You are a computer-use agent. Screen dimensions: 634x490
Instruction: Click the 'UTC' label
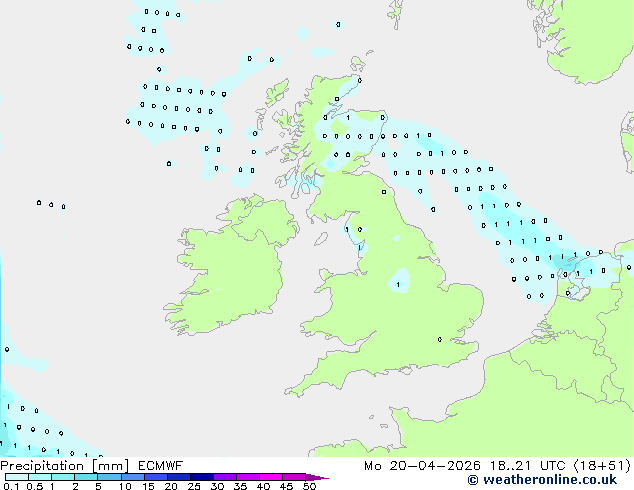[552, 466]
